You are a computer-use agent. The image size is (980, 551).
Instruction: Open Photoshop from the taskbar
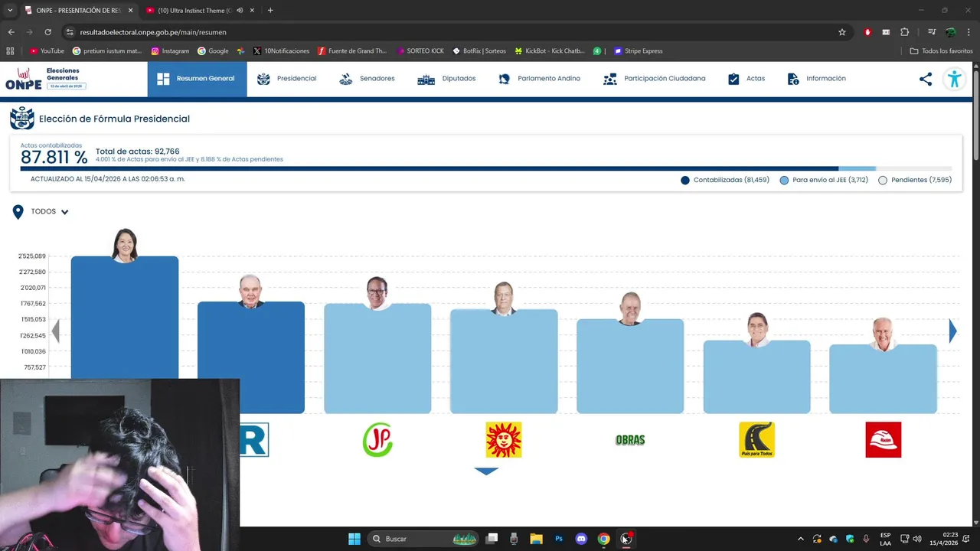pyautogui.click(x=559, y=539)
